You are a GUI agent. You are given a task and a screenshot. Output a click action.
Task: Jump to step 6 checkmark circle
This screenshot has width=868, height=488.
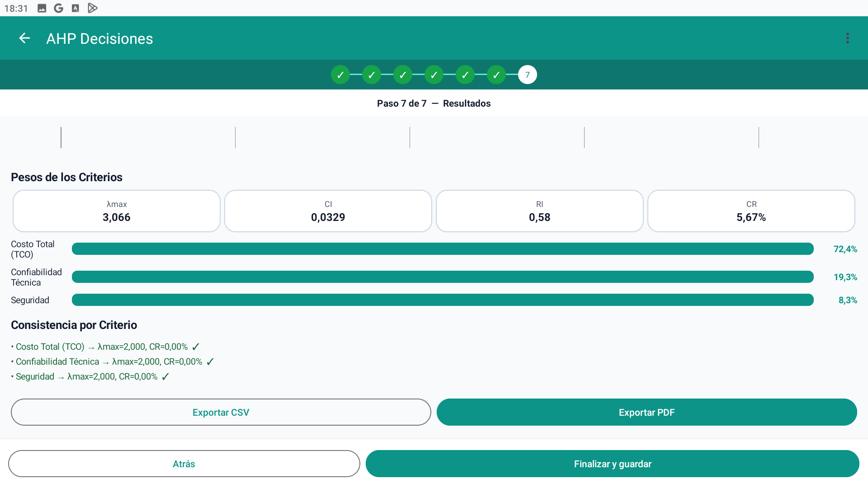tap(496, 75)
